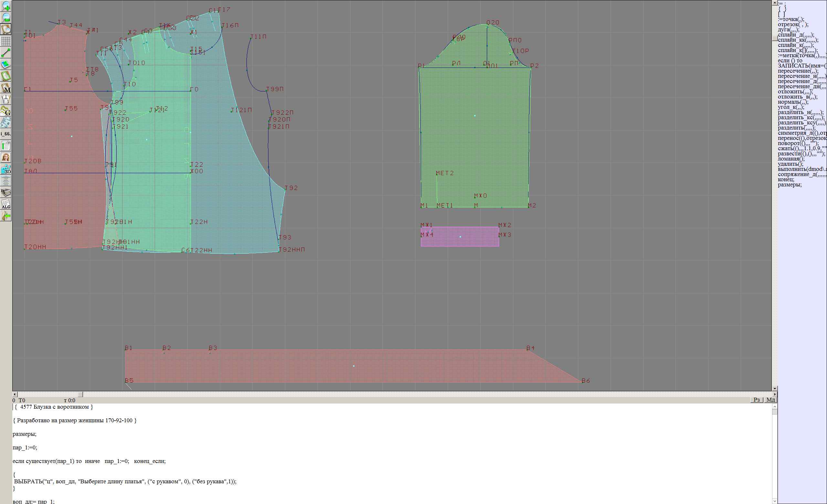This screenshot has height=504, width=827.
Task: Select the line segment tool icon
Action: [6, 53]
